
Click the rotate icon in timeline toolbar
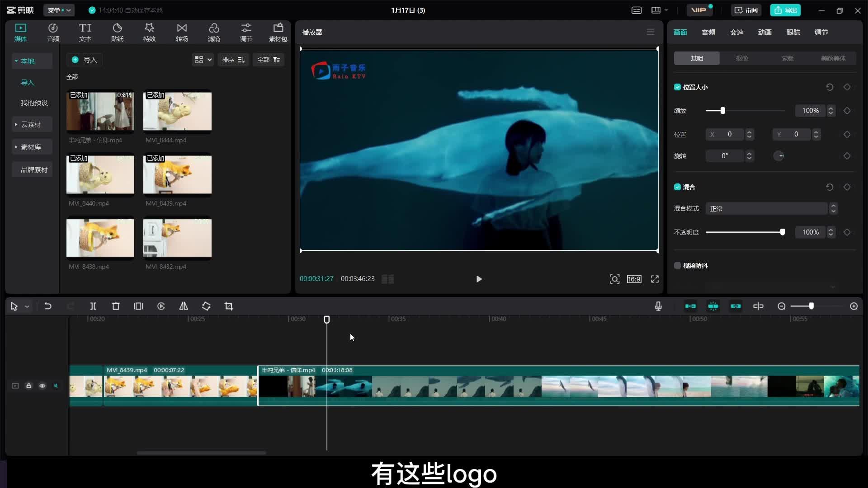click(x=206, y=306)
